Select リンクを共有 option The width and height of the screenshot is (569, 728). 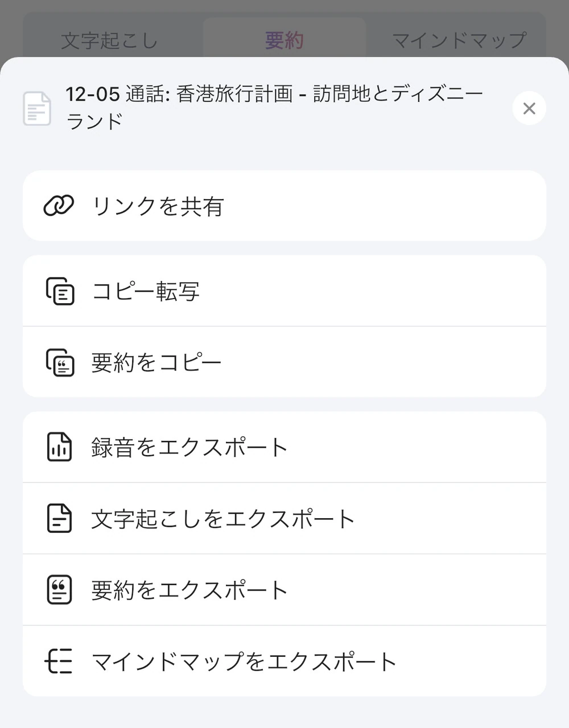(x=158, y=206)
